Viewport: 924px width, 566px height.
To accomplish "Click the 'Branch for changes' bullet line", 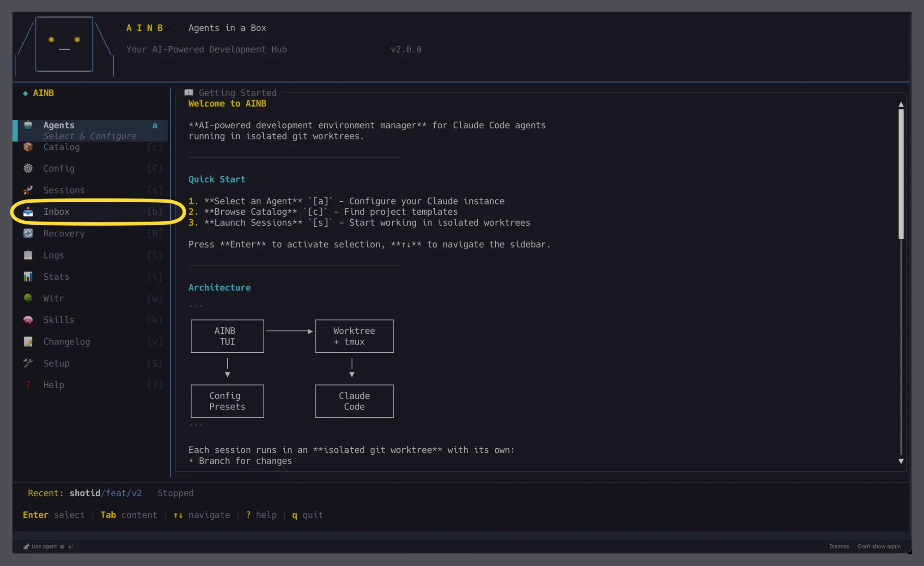I will coord(240,461).
